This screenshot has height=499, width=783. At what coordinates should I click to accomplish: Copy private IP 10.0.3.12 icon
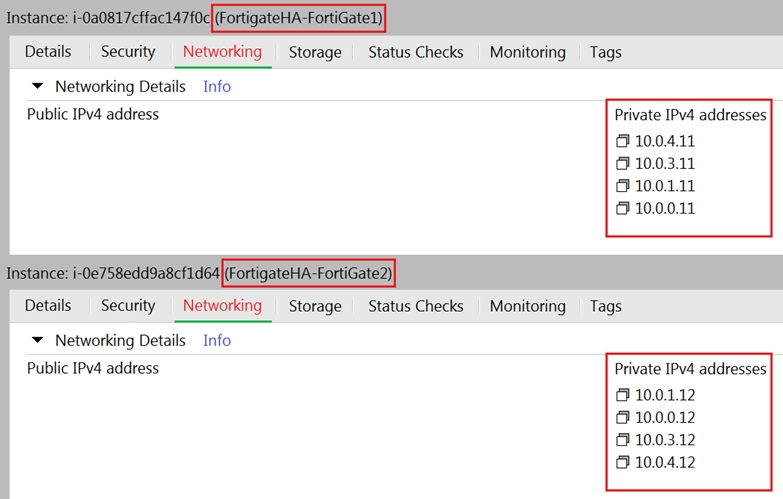pyautogui.click(x=622, y=440)
